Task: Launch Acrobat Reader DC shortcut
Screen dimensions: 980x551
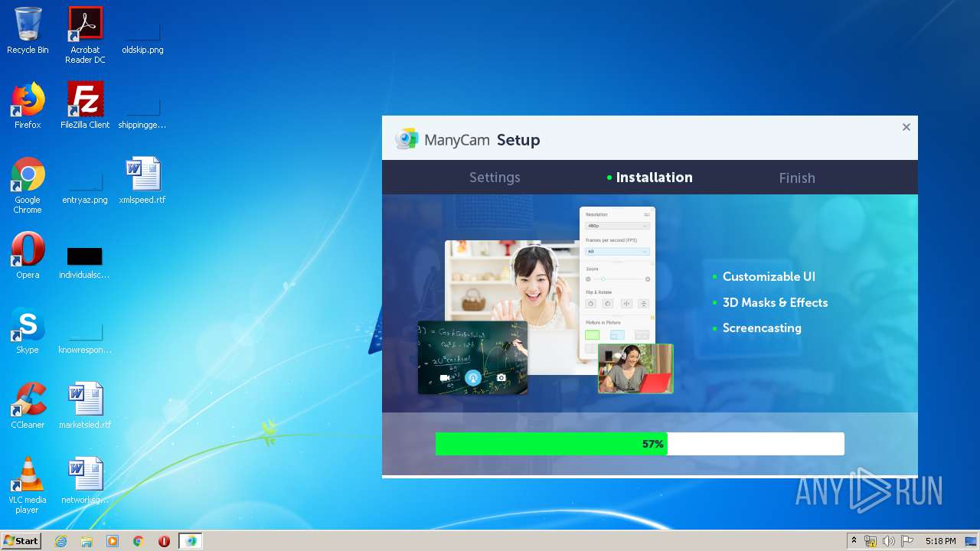Action: pyautogui.click(x=85, y=35)
